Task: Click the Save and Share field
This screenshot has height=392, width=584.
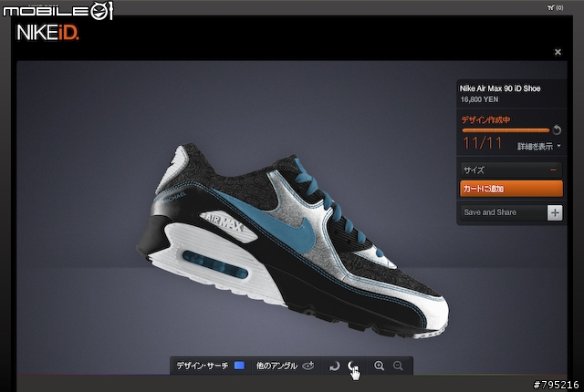Action: click(504, 212)
